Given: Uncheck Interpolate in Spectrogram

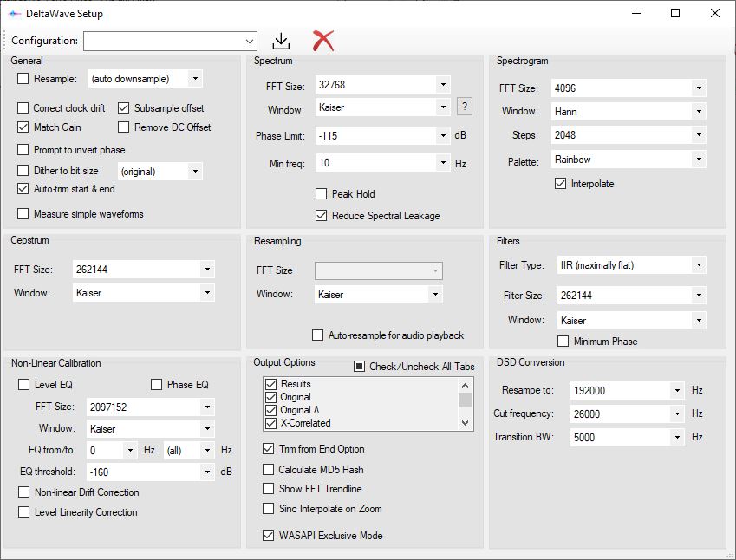Looking at the screenshot, I should [x=560, y=184].
